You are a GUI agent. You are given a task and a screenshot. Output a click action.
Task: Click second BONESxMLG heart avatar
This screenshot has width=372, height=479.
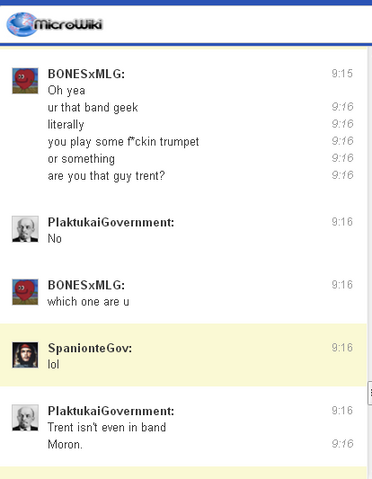tap(25, 292)
